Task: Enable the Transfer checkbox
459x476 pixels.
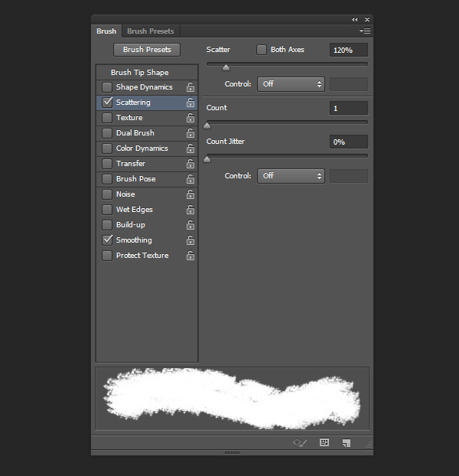Action: (x=107, y=164)
